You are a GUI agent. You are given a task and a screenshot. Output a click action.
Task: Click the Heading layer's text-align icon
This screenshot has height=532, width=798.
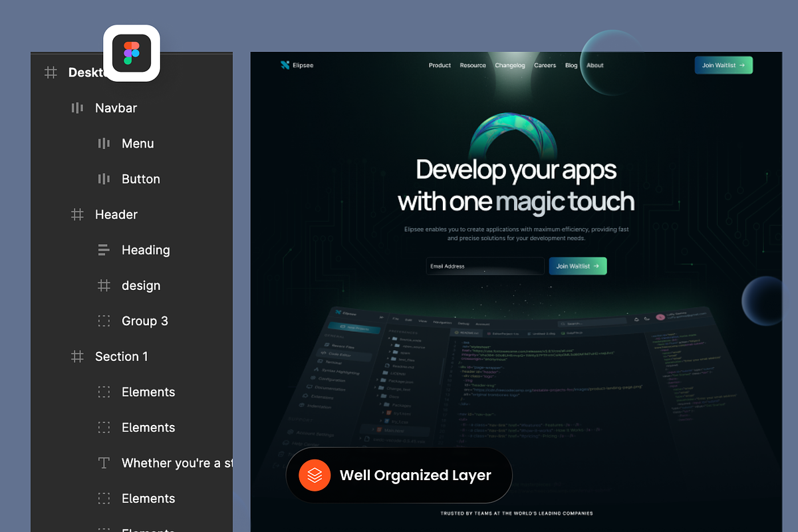click(104, 250)
